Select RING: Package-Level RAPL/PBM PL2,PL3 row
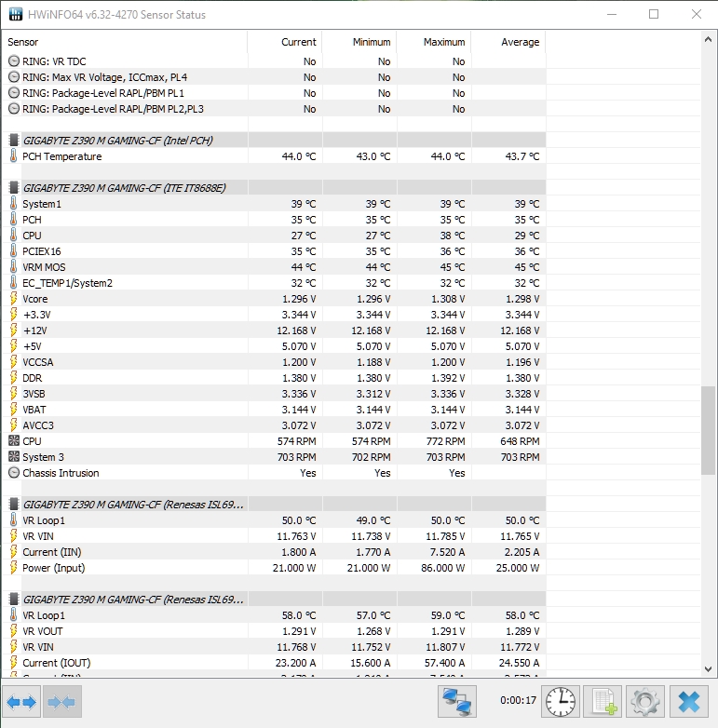This screenshot has height=728, width=718. tap(114, 109)
